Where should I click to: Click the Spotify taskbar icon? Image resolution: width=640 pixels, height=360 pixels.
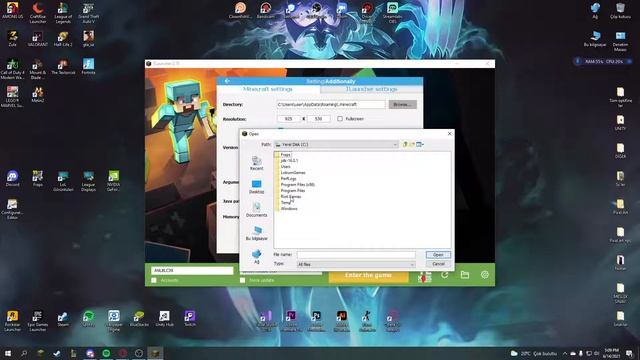click(106, 353)
